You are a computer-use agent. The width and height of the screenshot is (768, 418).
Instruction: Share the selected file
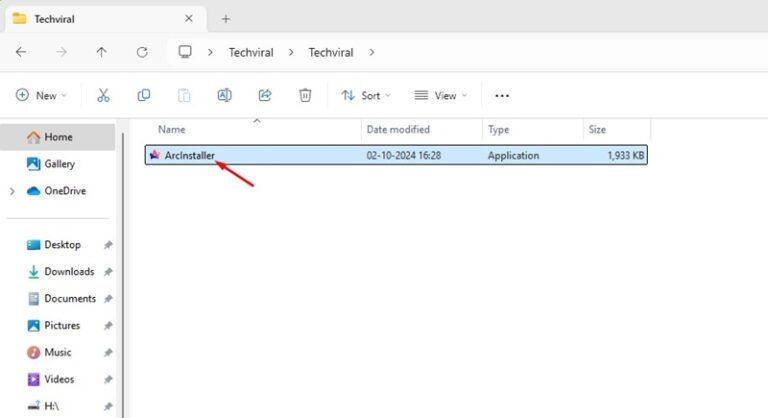click(x=265, y=95)
